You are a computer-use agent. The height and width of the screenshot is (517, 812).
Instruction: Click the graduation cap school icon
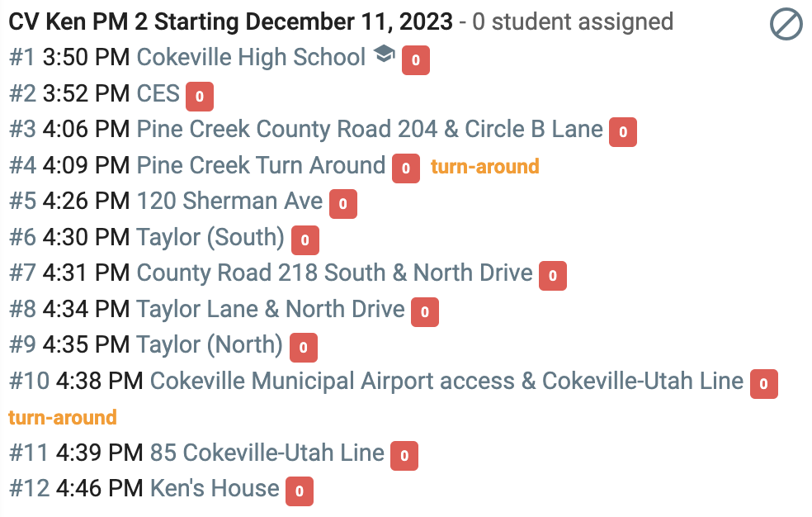385,54
